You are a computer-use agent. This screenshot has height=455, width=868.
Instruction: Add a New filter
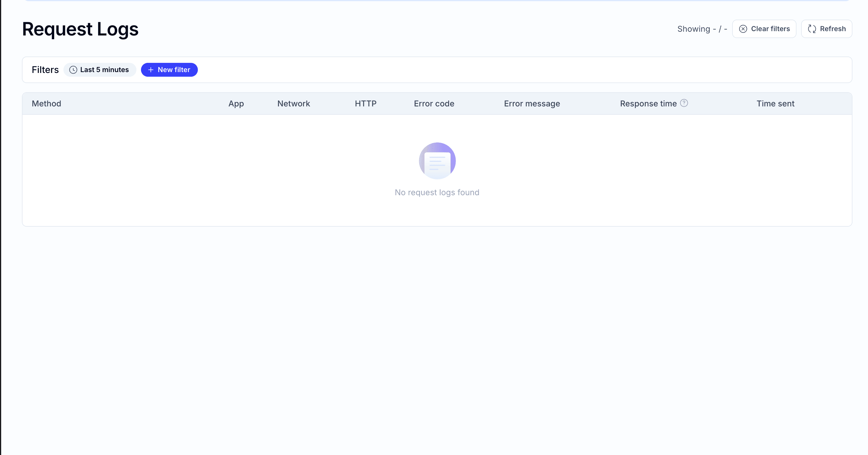(x=169, y=70)
